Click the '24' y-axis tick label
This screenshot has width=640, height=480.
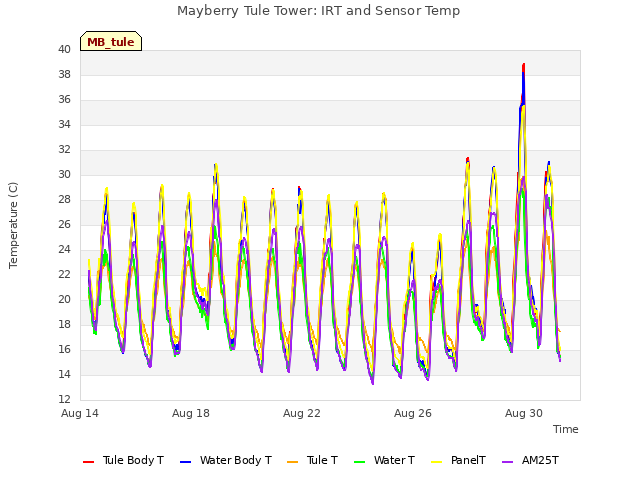pos(64,249)
